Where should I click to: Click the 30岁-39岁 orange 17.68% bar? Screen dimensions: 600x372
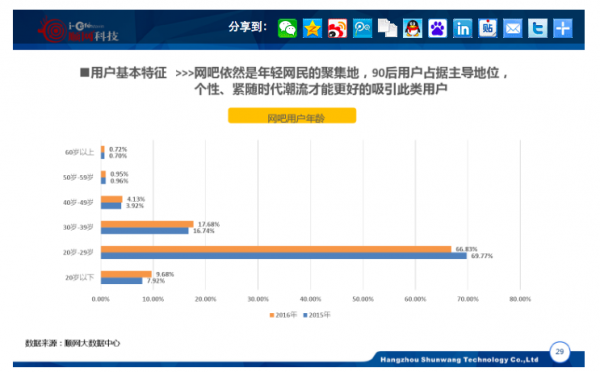coord(147,224)
